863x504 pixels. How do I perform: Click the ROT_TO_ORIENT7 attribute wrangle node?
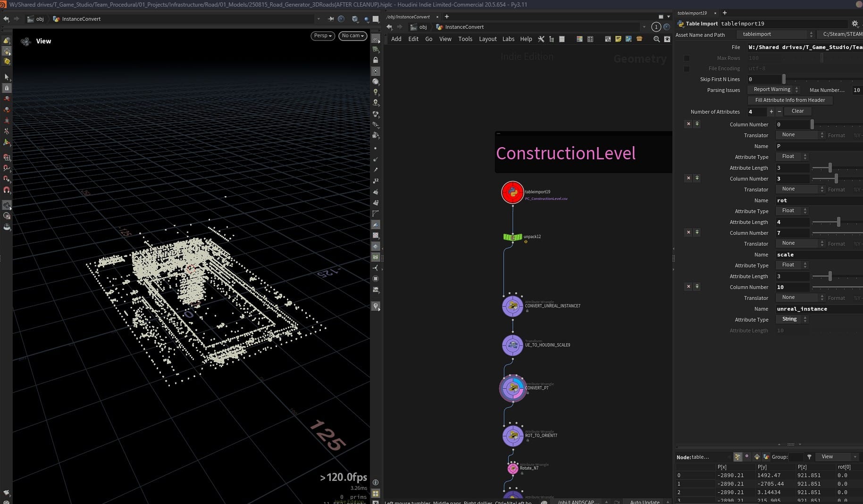(513, 436)
